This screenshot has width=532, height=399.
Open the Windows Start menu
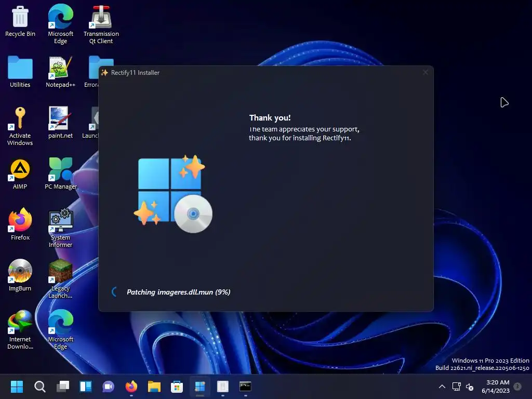(x=17, y=386)
